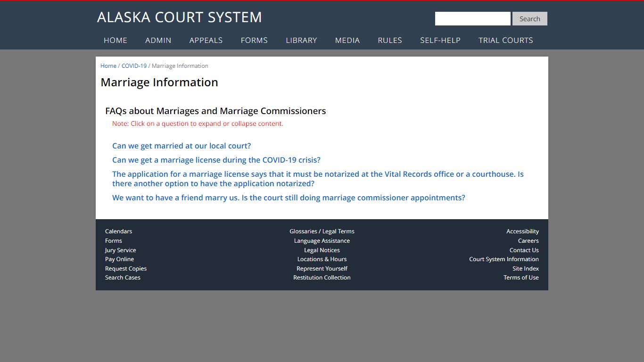Open the LIBRARY menu item
644x362 pixels.
point(301,41)
